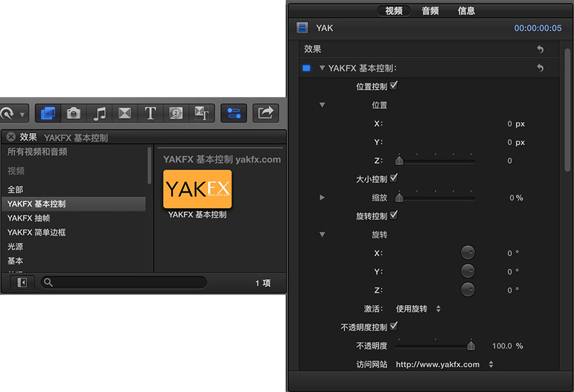Click the search magnifier icon
This screenshot has height=392, width=574.
48,282
